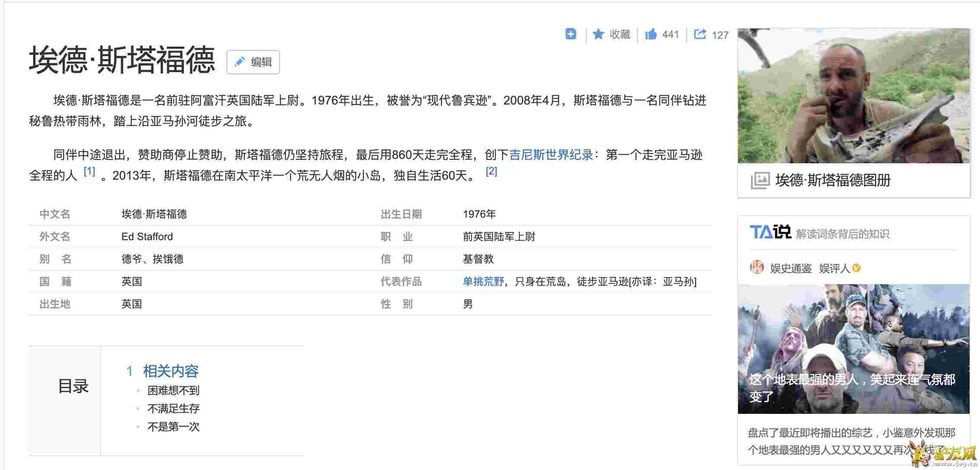The width and height of the screenshot is (980, 470).
Task: Open Ed Stafford main photo thumbnail
Action: click(x=853, y=96)
